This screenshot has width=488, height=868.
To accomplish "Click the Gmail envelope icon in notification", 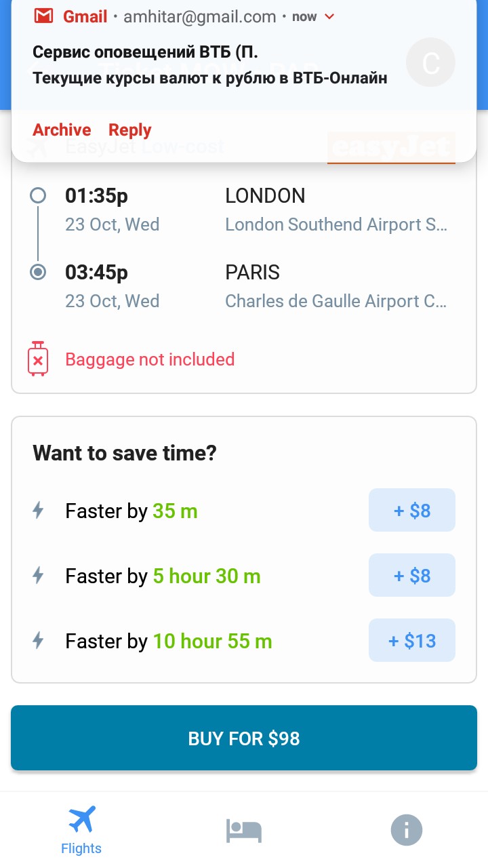I will point(44,16).
